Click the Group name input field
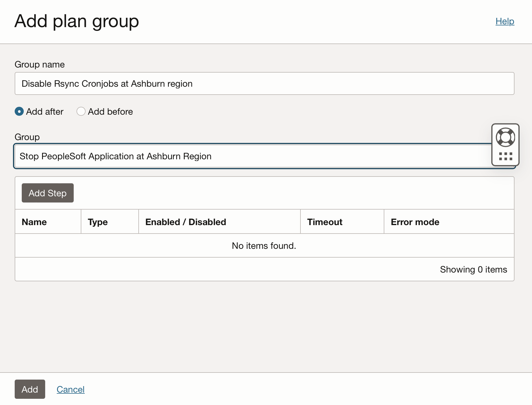Viewport: 532px width, 405px height. [x=265, y=84]
